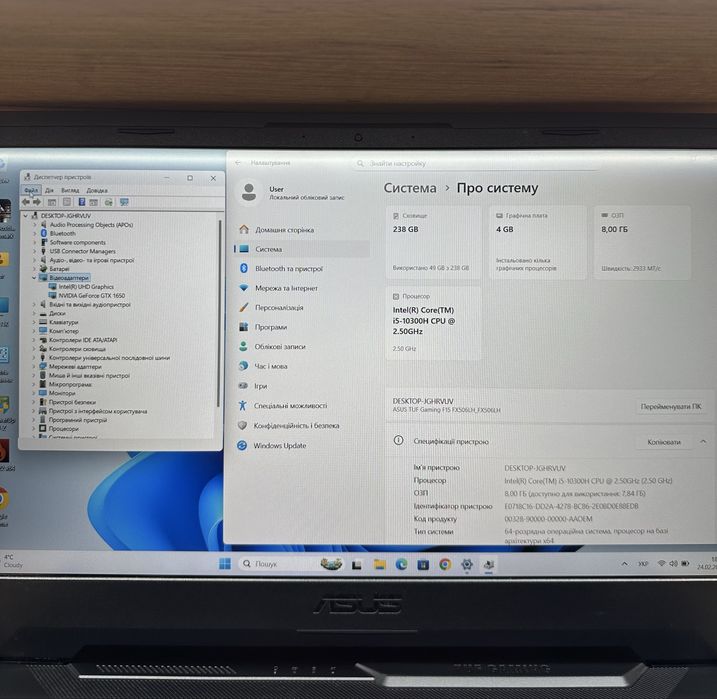The image size is (717, 699).
Task: Launch Google Chrome from the taskbar
Action: pyautogui.click(x=445, y=564)
